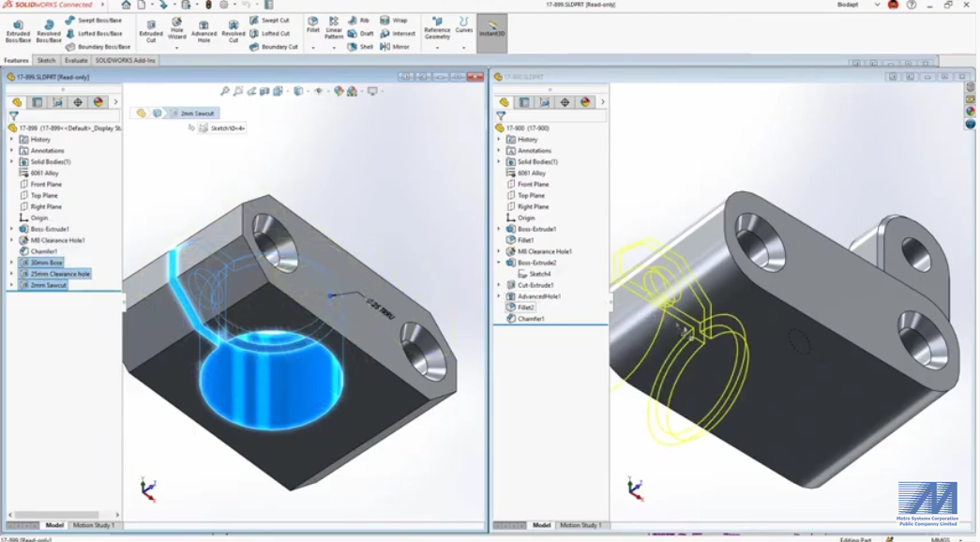Switch to the Evaluate tab
980x542 pixels.
(76, 61)
